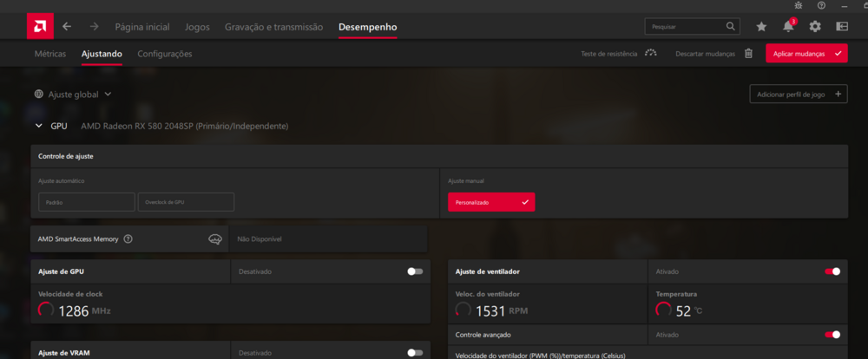This screenshot has width=868, height=359.
Task: Click Adicionar perfil de jogo button
Action: (799, 94)
